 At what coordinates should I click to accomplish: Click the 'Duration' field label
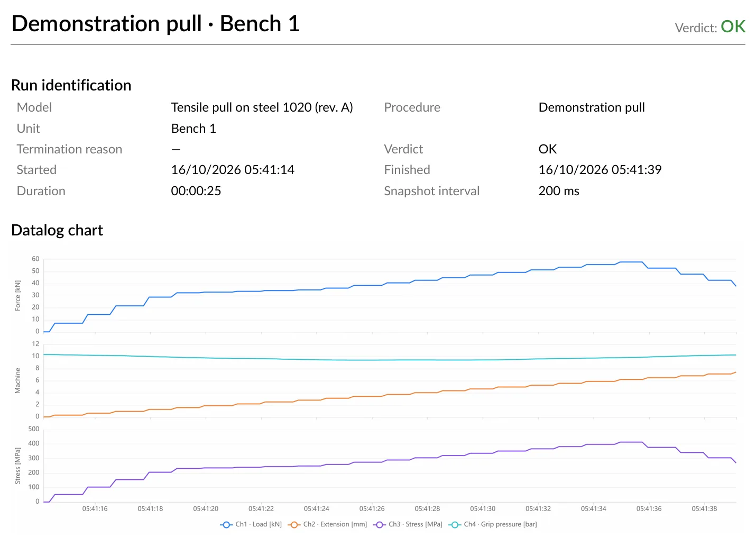[x=41, y=191]
